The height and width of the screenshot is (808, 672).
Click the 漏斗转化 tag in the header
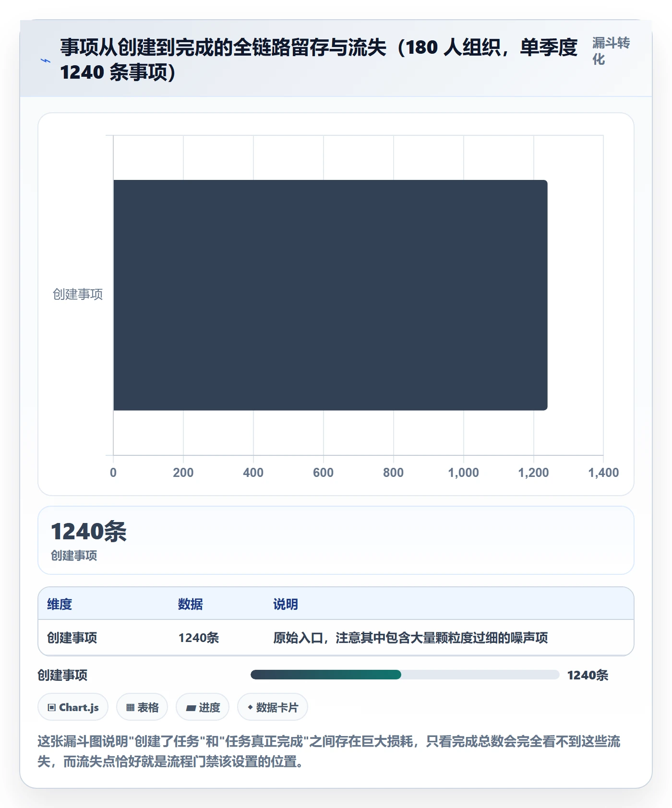tap(611, 51)
